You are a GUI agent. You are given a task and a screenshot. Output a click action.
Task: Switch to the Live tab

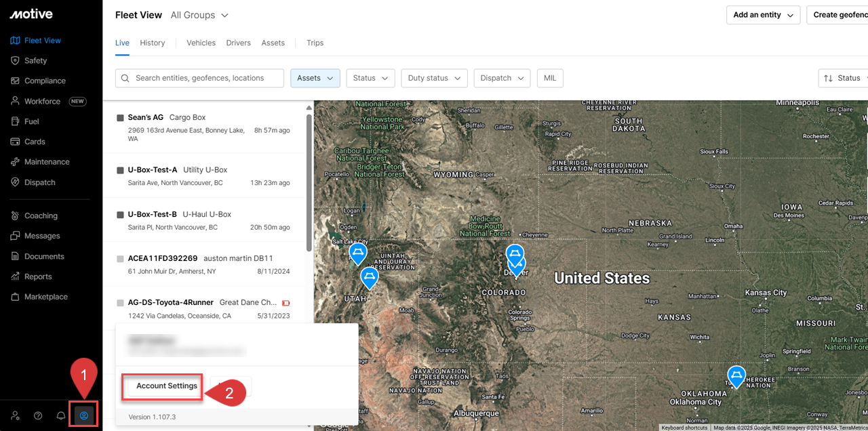click(122, 43)
